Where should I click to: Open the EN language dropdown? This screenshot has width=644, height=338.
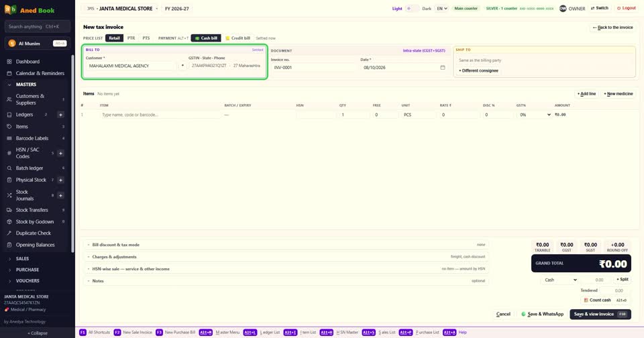[x=441, y=8]
